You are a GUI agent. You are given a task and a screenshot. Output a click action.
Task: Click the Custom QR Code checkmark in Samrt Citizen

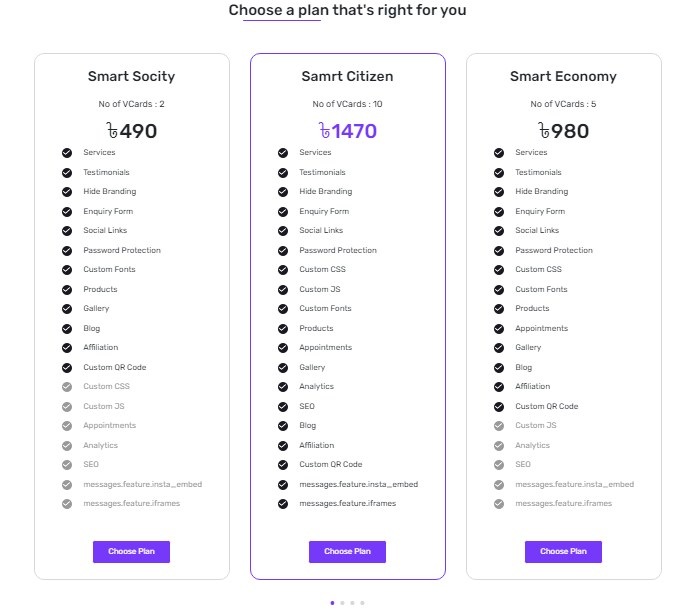point(283,465)
